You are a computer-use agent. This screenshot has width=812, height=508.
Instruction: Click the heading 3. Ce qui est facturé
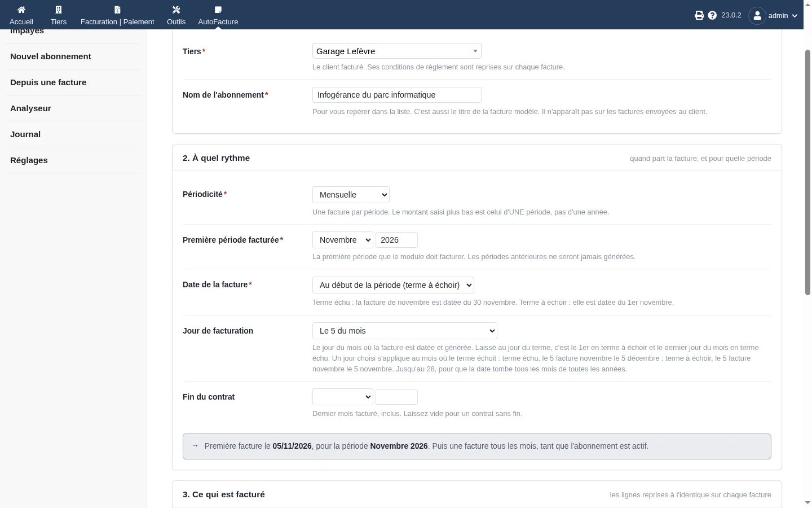click(224, 494)
